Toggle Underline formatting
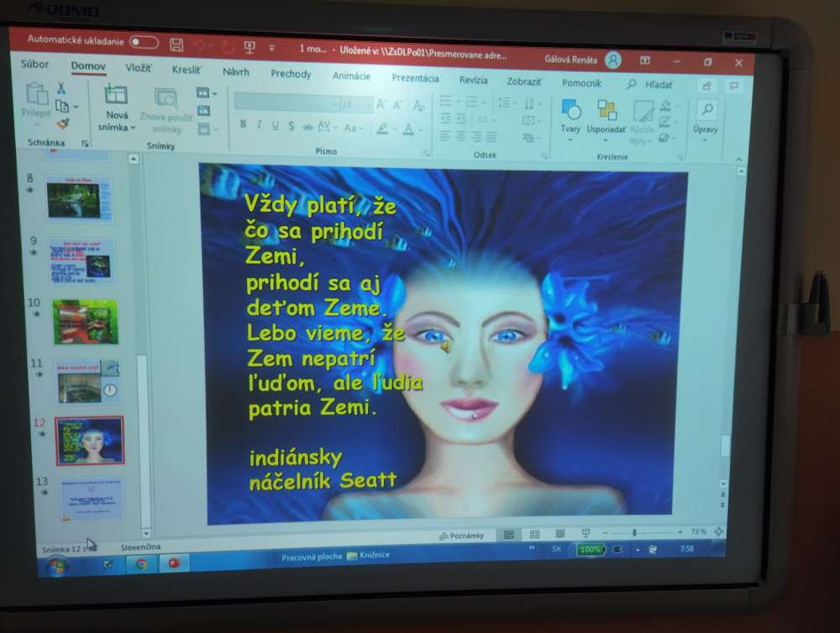Screen dimensions: 840x633 tap(276, 125)
